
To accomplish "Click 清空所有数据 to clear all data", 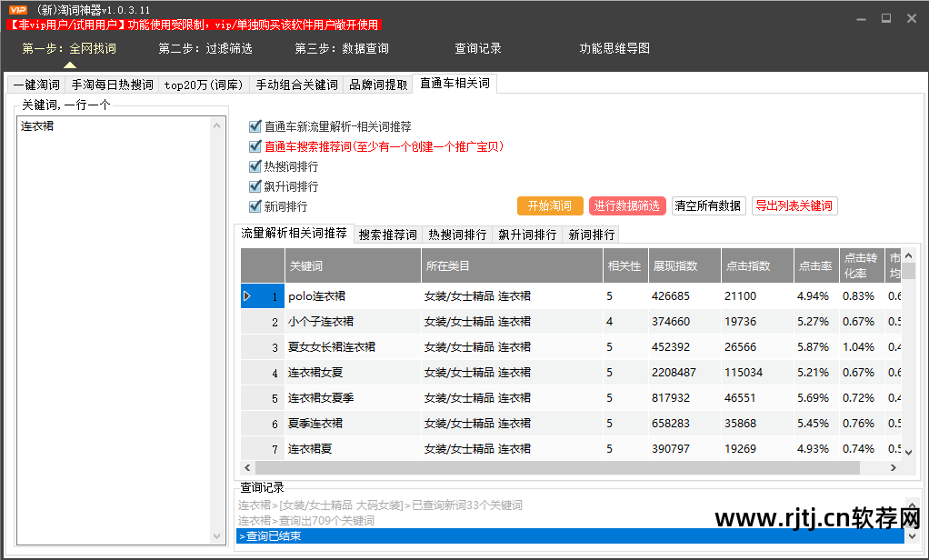I will 708,205.
